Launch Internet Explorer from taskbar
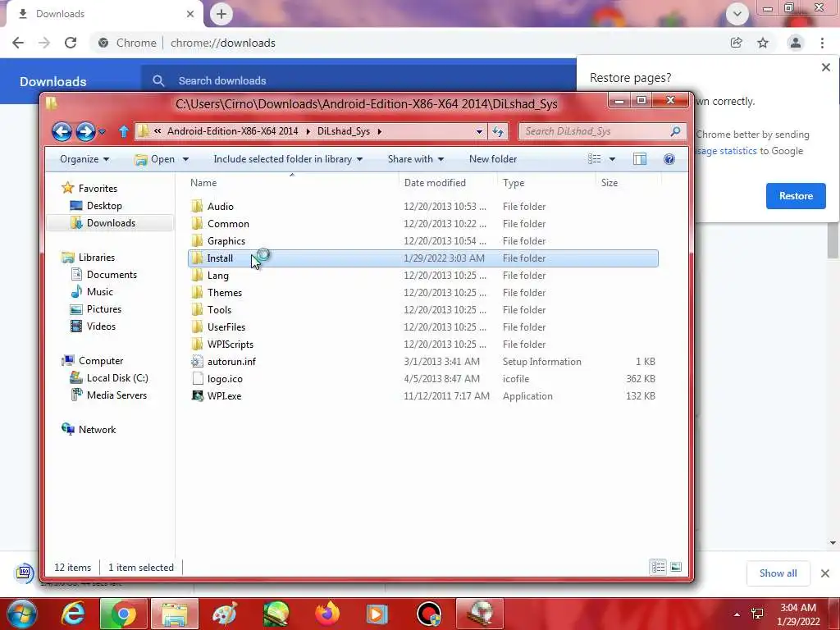 pos(72,614)
